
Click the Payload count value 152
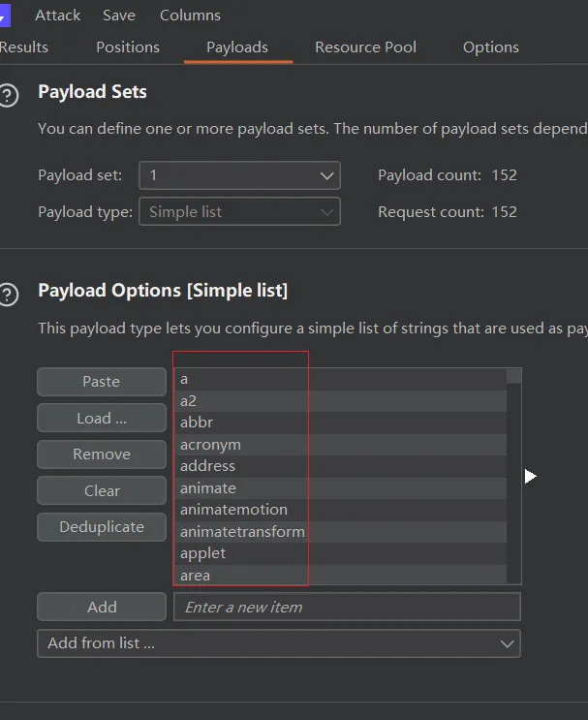tap(504, 175)
